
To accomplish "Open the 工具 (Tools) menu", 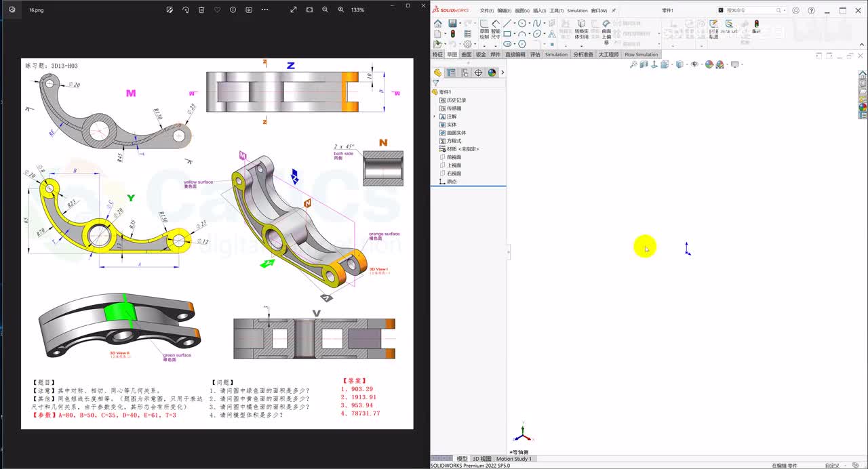I will 557,11.
